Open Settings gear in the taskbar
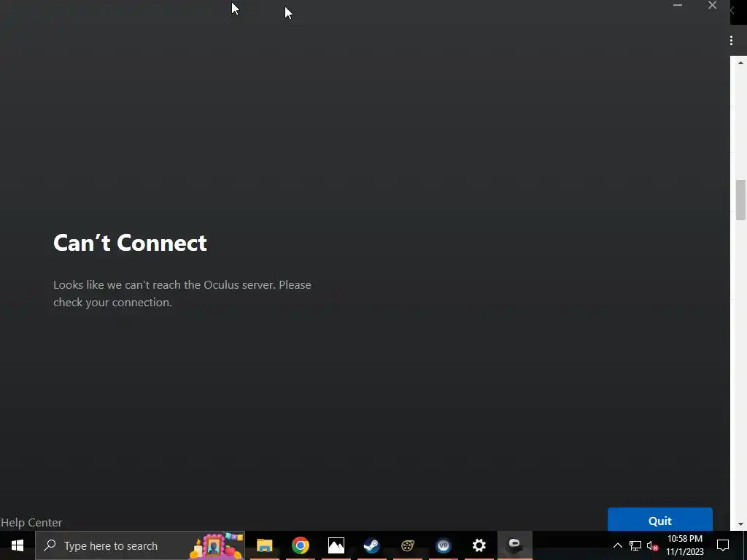 479,545
